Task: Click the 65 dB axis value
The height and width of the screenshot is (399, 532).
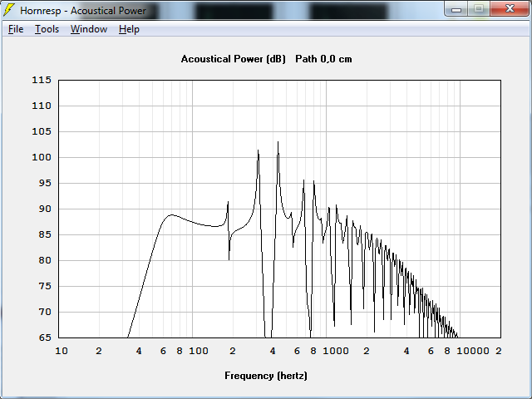Action: pos(45,338)
